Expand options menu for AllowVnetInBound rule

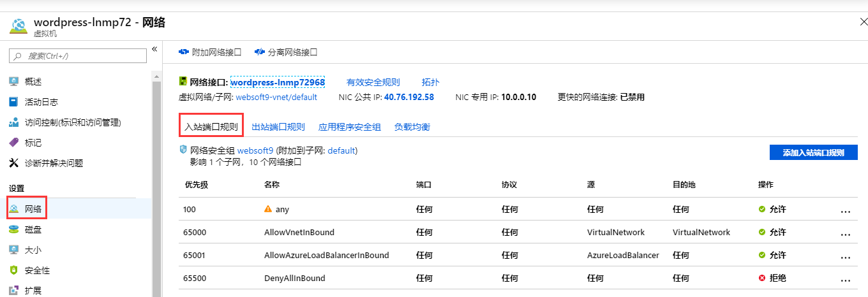coord(846,233)
